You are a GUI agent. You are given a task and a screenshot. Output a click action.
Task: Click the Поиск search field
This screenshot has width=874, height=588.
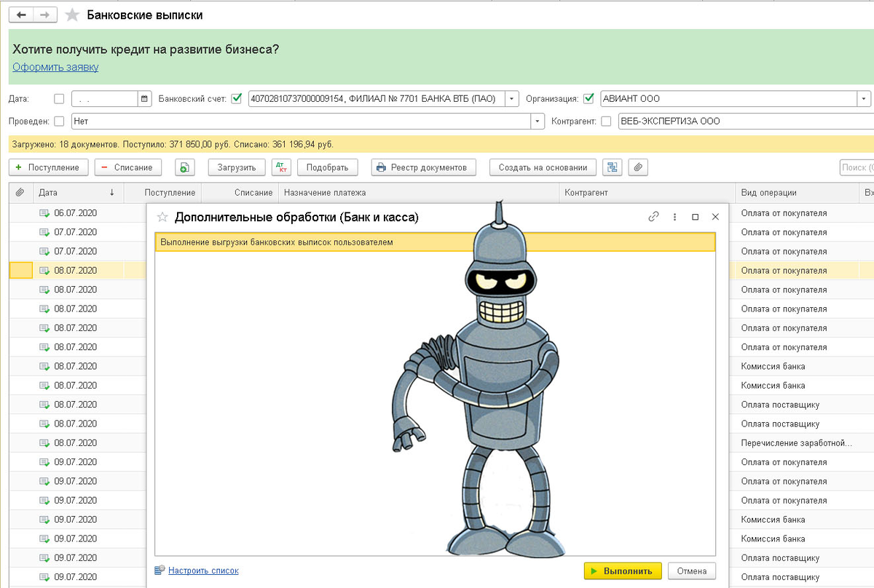(857, 167)
